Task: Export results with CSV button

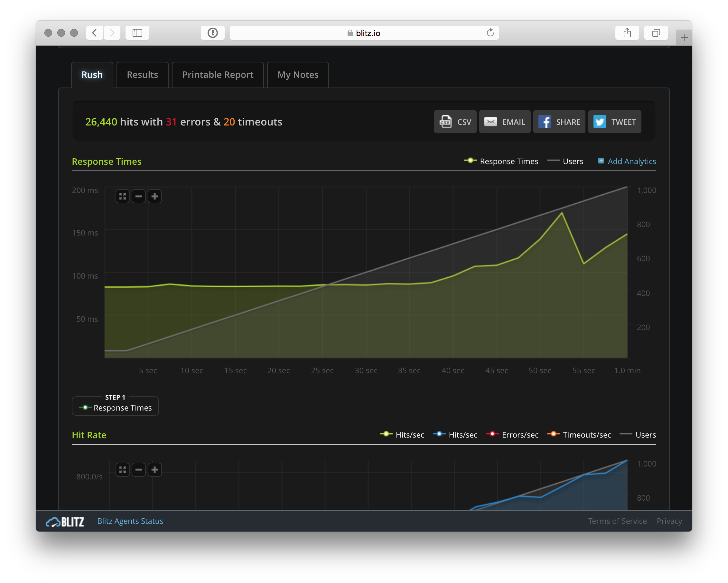Action: 455,122
